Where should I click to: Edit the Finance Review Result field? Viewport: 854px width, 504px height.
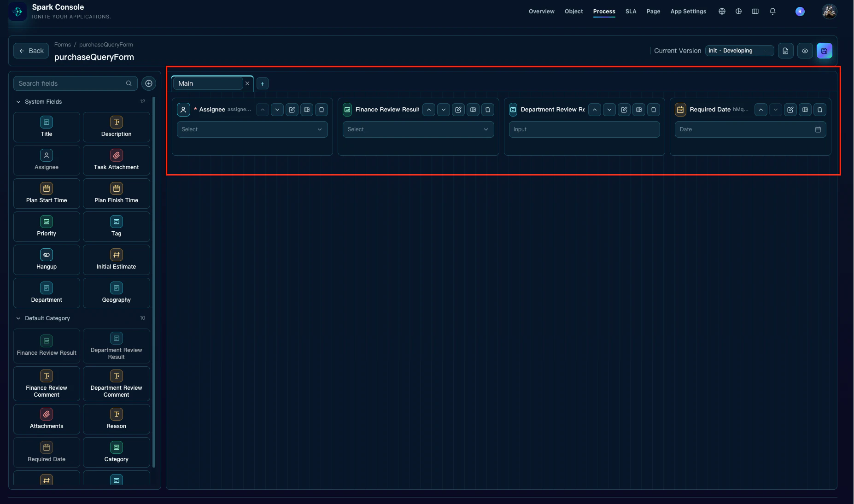pyautogui.click(x=458, y=110)
